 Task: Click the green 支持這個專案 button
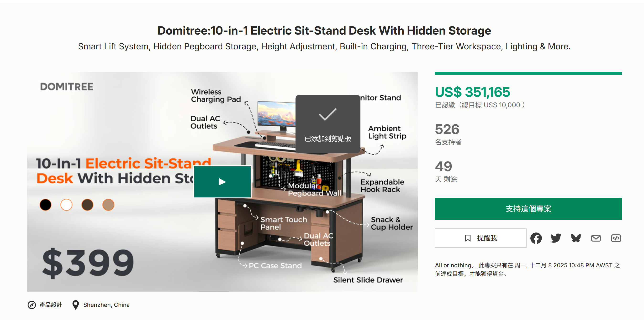click(528, 209)
